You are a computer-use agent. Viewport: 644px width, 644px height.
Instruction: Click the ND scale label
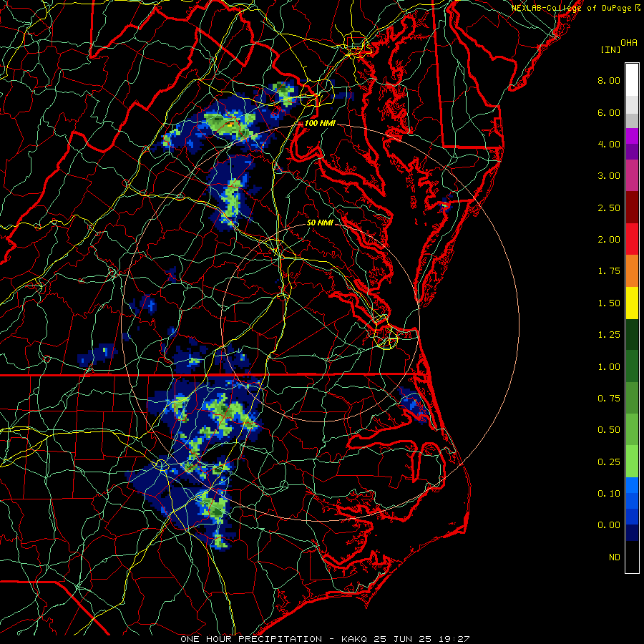point(615,557)
